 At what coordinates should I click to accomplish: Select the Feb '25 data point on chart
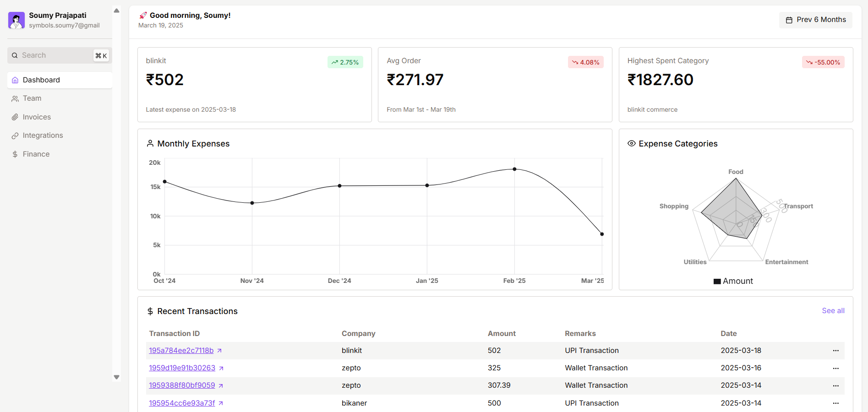pyautogui.click(x=514, y=169)
